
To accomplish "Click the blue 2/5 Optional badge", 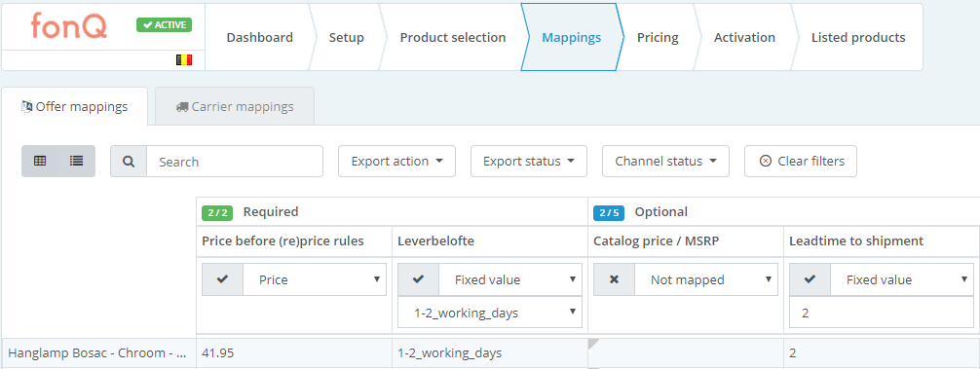I will coord(609,212).
